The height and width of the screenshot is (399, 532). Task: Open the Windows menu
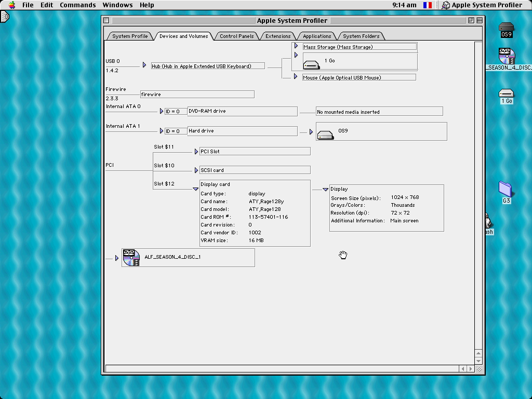pyautogui.click(x=117, y=5)
